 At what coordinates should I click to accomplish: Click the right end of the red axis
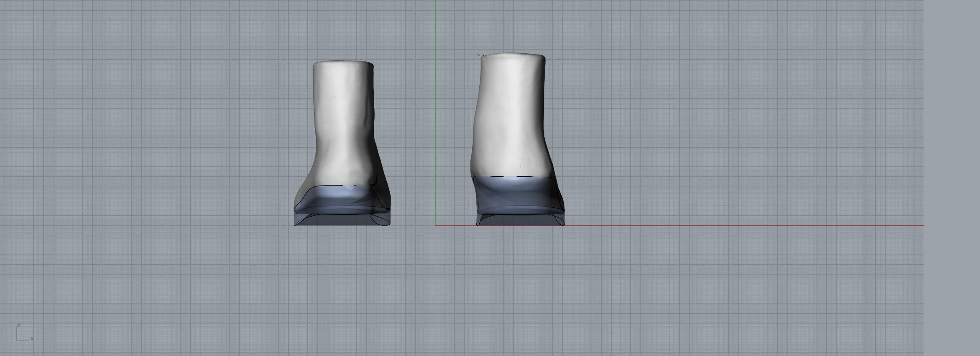(x=922, y=226)
